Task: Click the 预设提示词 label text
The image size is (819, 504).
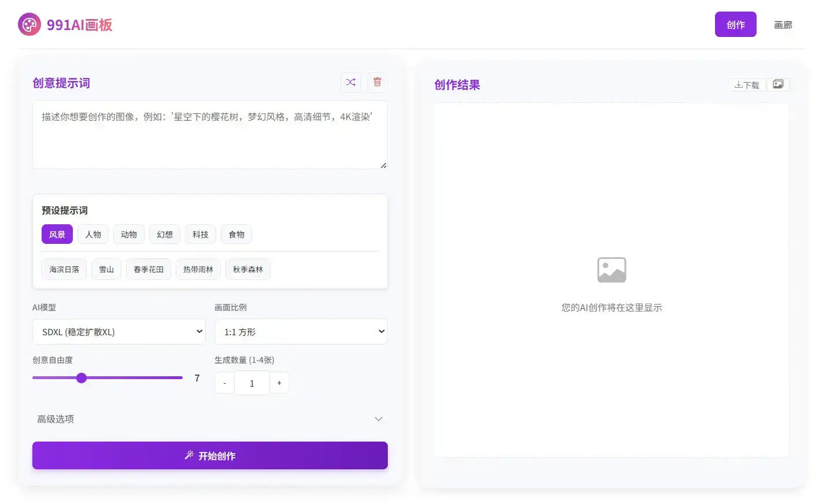Action: point(65,210)
